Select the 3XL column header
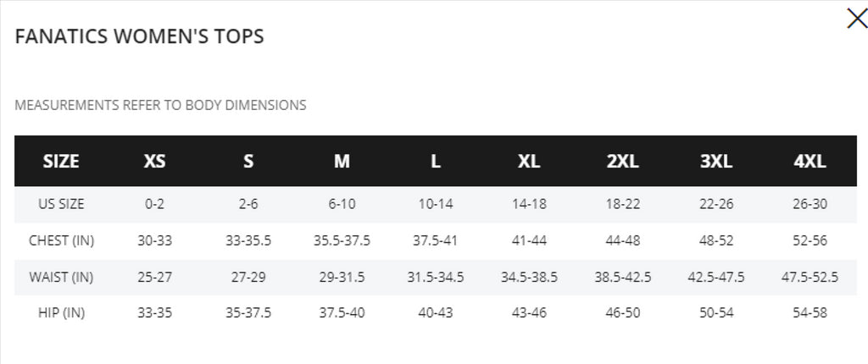868x364 pixels. click(715, 161)
